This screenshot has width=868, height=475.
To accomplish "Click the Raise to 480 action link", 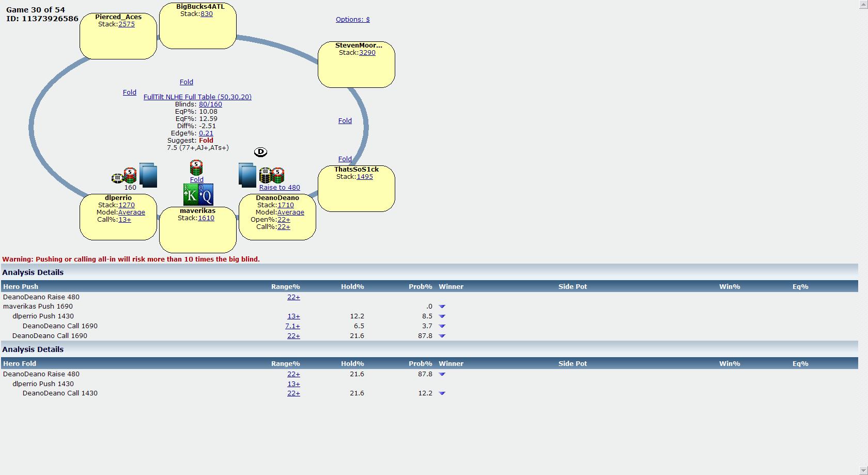I will (280, 188).
